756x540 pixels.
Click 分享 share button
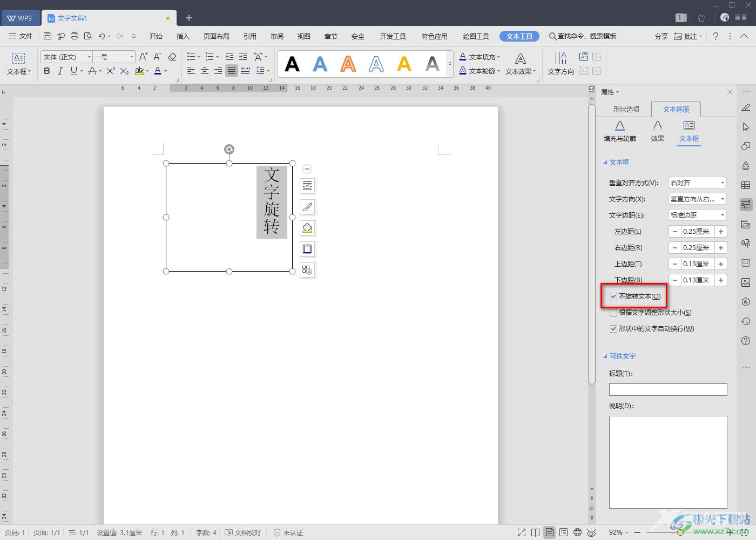(x=661, y=36)
